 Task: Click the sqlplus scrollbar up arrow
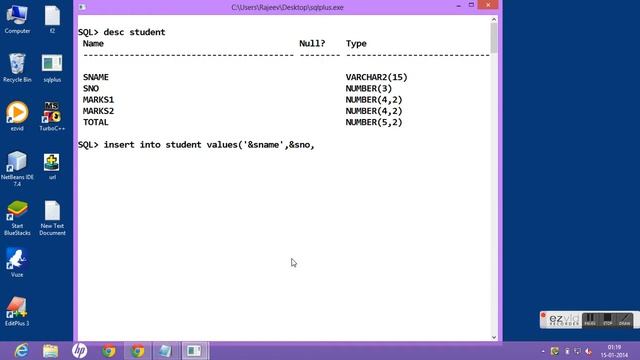pyautogui.click(x=494, y=19)
